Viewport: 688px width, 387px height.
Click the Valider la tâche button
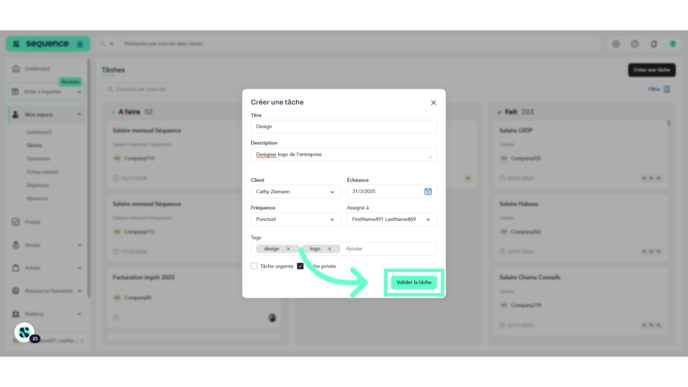414,282
